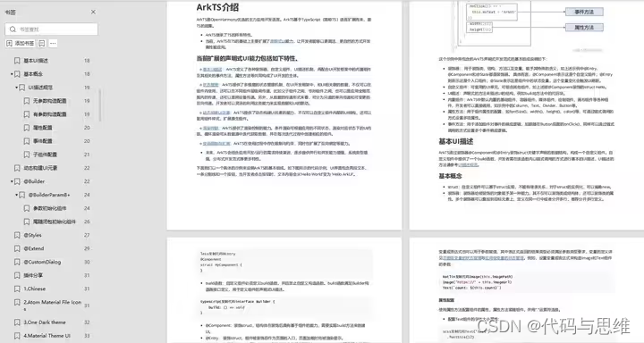Click the search magnifier icon in bookmark search

pyautogui.click(x=13, y=29)
